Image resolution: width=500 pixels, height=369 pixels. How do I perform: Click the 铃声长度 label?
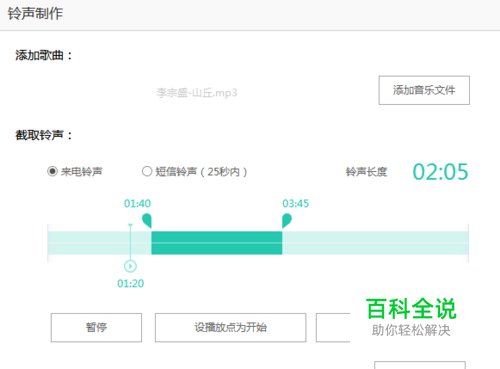[366, 172]
